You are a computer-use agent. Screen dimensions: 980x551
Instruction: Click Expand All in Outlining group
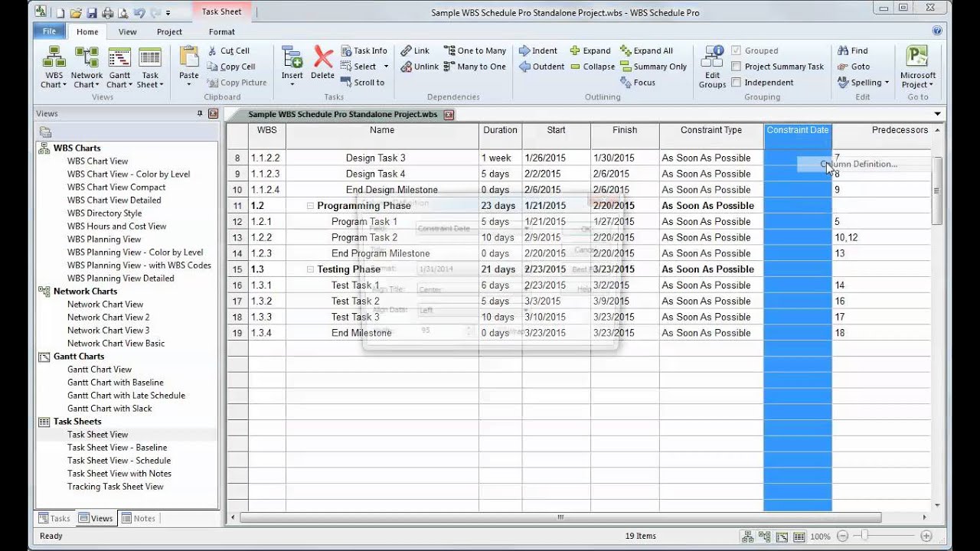pos(646,51)
